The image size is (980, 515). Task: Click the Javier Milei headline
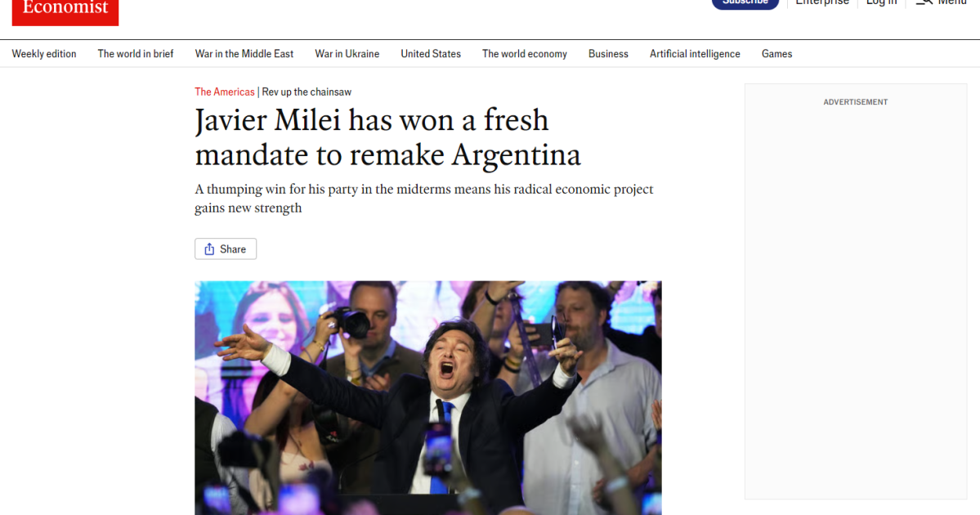(x=387, y=137)
